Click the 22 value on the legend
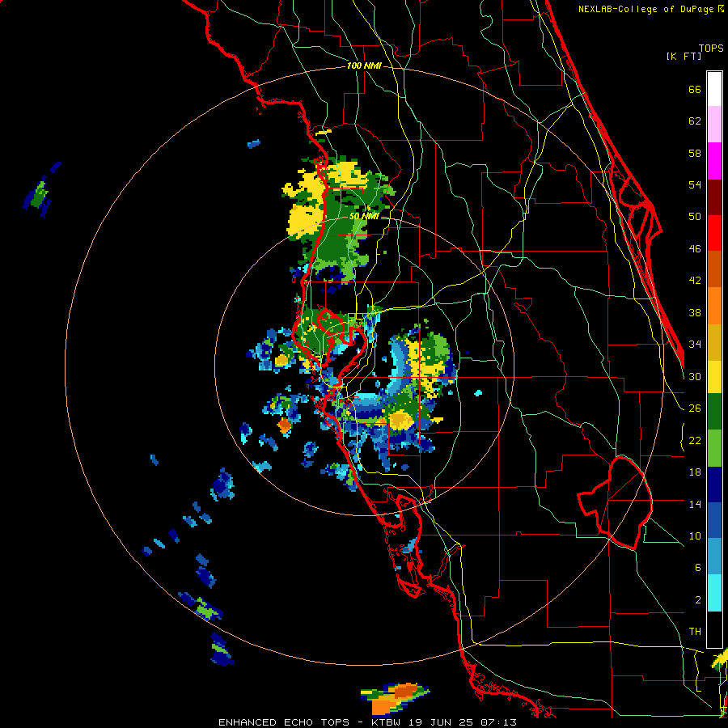 [x=695, y=440]
